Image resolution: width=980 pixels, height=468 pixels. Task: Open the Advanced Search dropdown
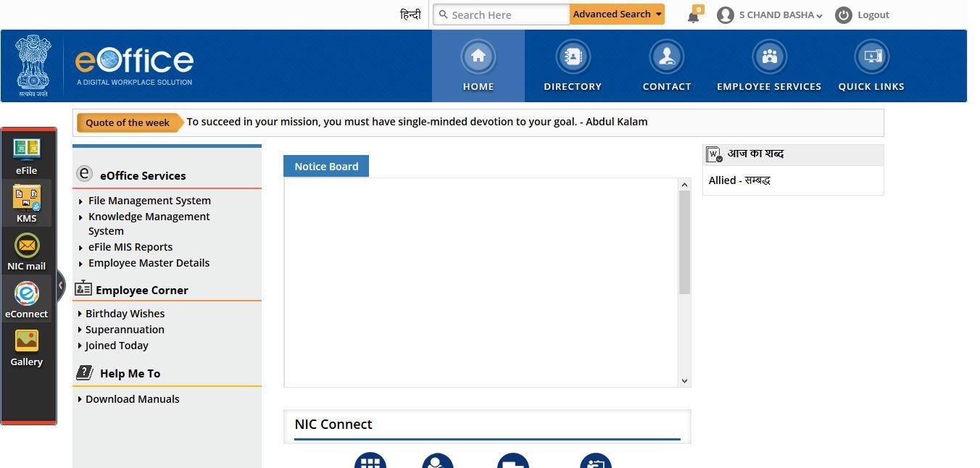616,14
